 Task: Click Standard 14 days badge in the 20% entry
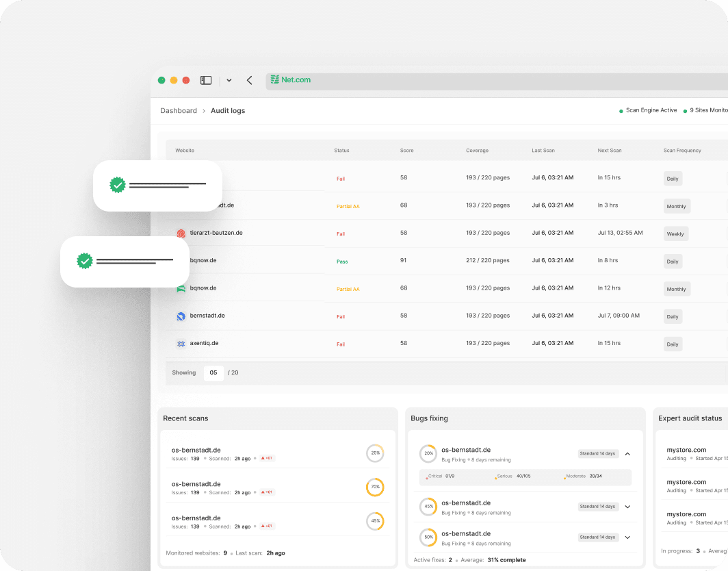(x=597, y=453)
